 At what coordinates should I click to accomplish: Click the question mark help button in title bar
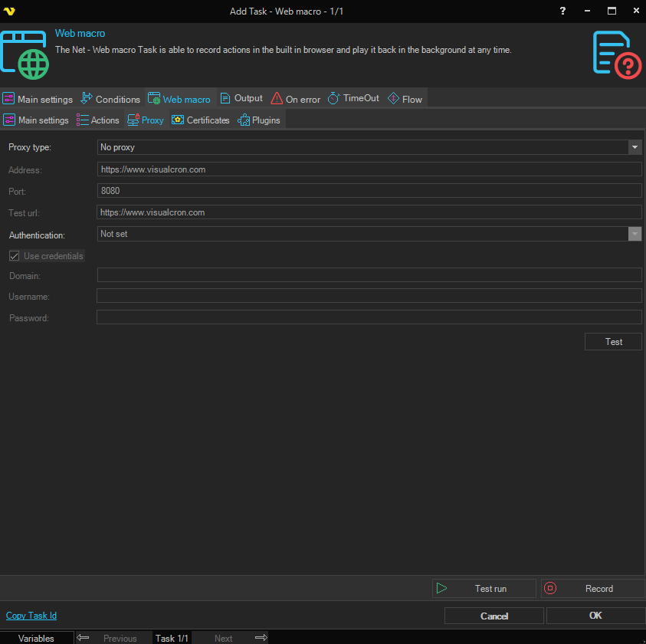[563, 11]
